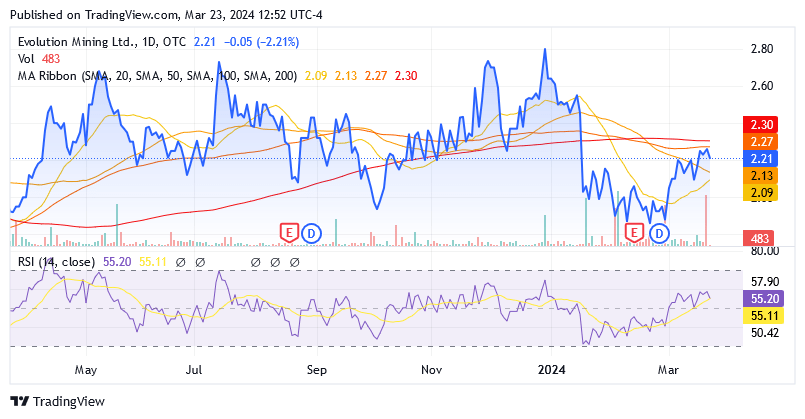The height and width of the screenshot is (419, 805).
Task: Click the orange 2.13 price tag on the price axis
Action: tap(761, 176)
